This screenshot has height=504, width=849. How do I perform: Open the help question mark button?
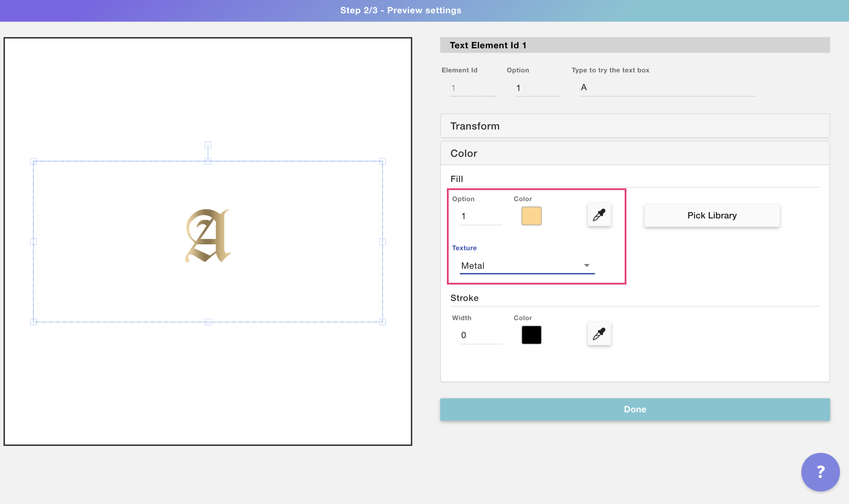coord(820,472)
